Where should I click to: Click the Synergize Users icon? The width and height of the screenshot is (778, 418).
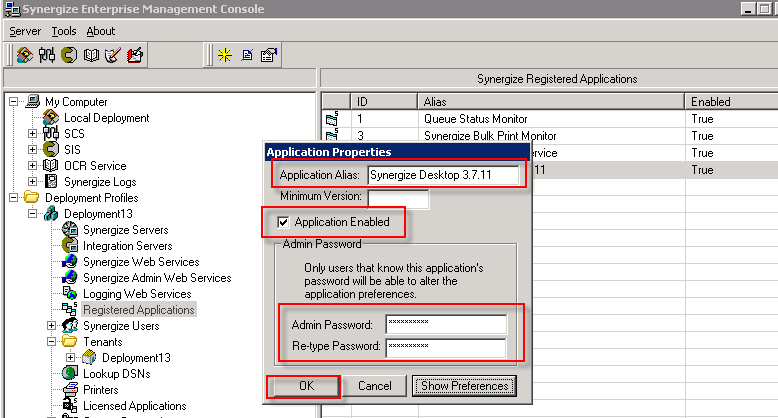pyautogui.click(x=70, y=326)
